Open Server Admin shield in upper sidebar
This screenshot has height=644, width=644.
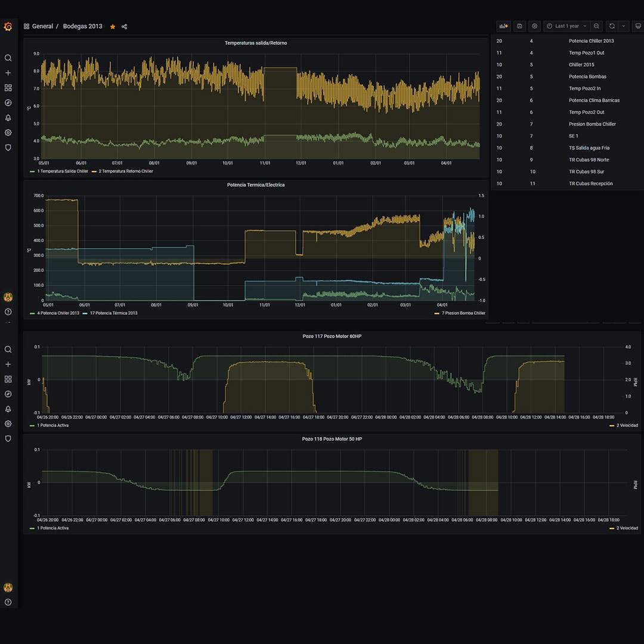[x=8, y=147]
